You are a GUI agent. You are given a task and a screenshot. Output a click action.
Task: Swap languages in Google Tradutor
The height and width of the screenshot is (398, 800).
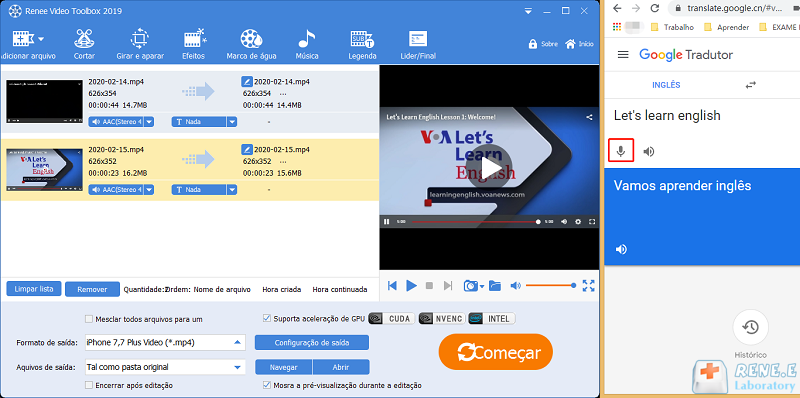pyautogui.click(x=750, y=85)
